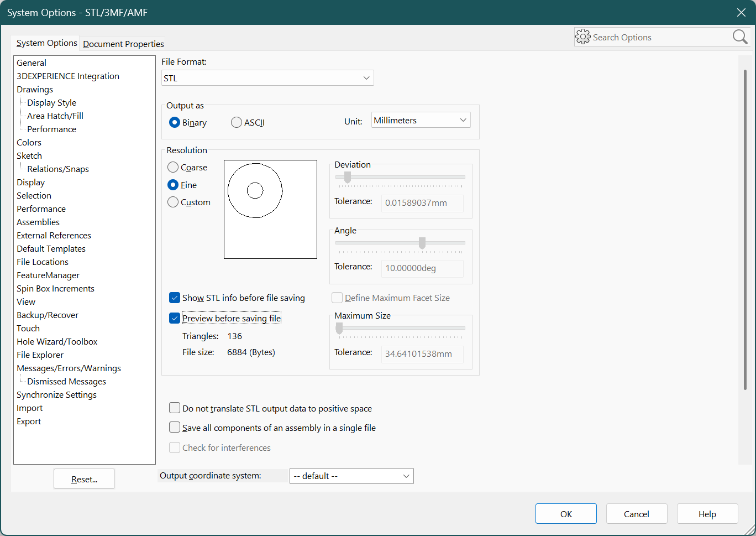Switch to Document Properties tab
Image resolution: width=756 pixels, height=536 pixels.
coord(123,44)
